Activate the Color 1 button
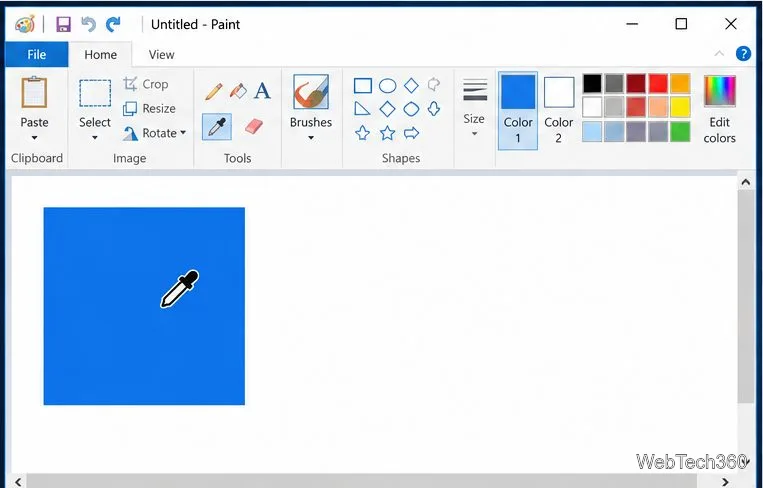The image size is (763, 488). [x=518, y=110]
